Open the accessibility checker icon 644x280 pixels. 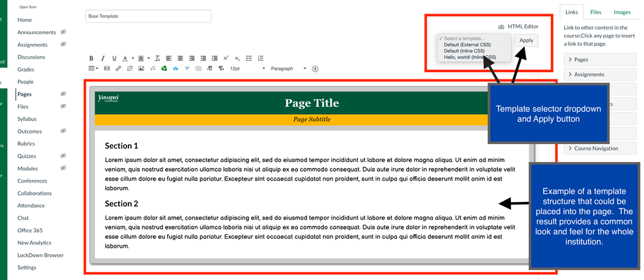tap(315, 68)
